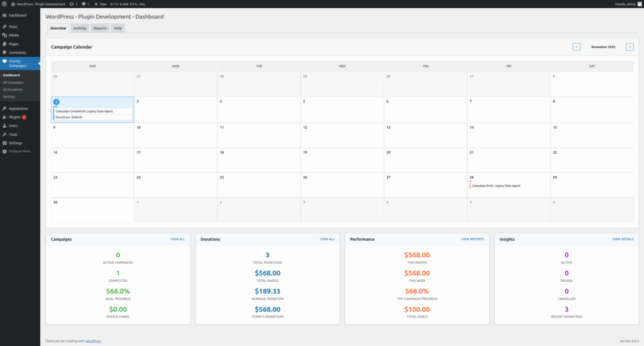
Task: Click the Total Donations count 3
Action: pyautogui.click(x=267, y=255)
